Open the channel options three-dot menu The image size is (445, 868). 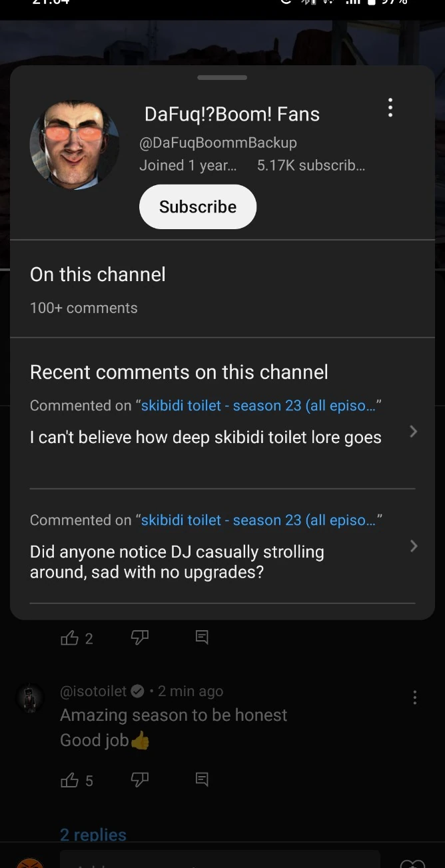[390, 107]
